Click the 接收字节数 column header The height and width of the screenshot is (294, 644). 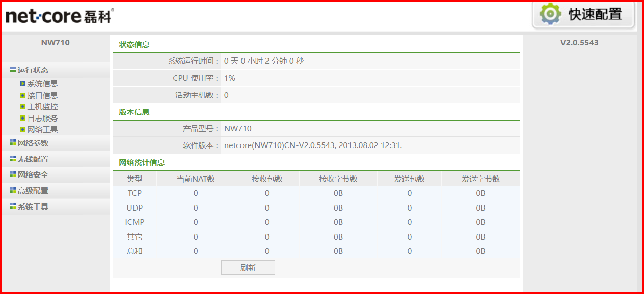click(x=338, y=179)
